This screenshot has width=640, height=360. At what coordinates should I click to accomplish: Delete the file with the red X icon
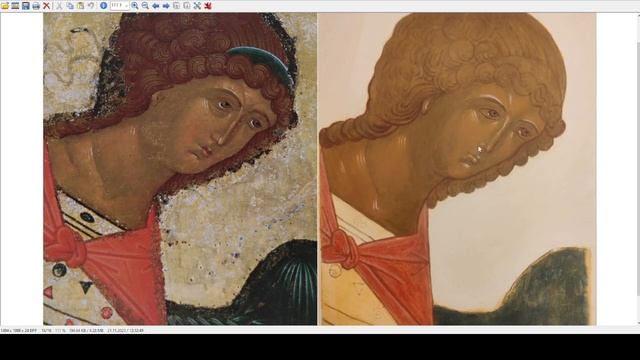tap(47, 6)
